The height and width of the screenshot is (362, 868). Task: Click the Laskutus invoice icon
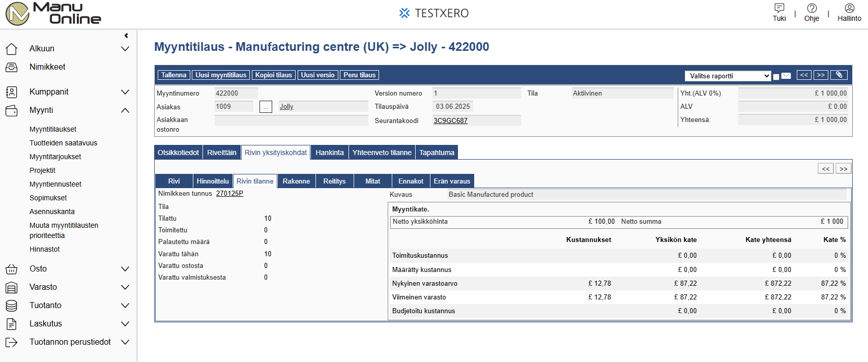(11, 324)
